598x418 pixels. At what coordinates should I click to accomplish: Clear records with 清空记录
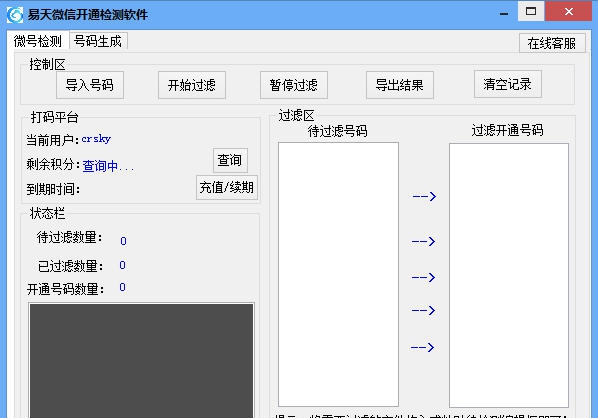tap(508, 84)
